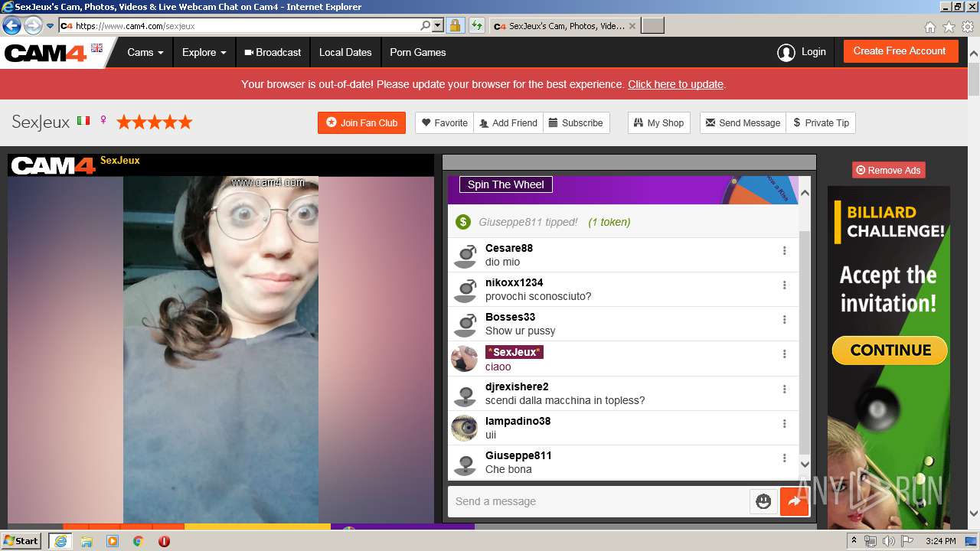Click the Subscribe button
This screenshot has height=551, width=980.
(x=577, y=122)
